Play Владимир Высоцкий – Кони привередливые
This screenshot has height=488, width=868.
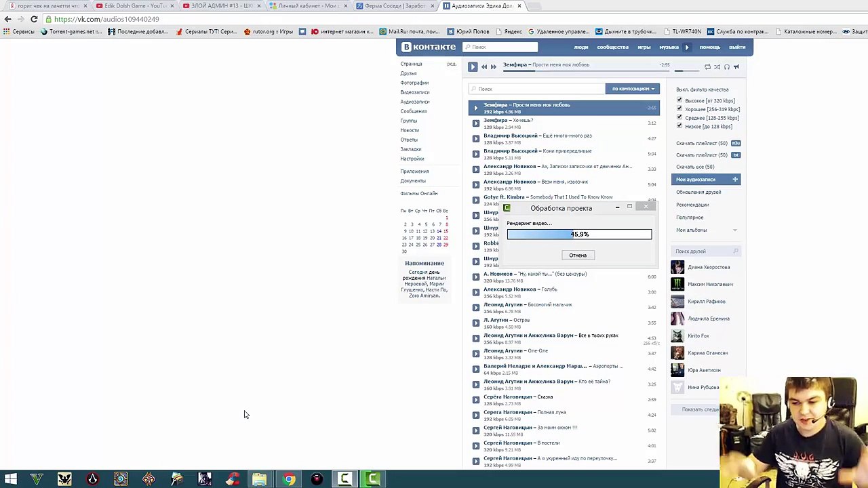(475, 154)
